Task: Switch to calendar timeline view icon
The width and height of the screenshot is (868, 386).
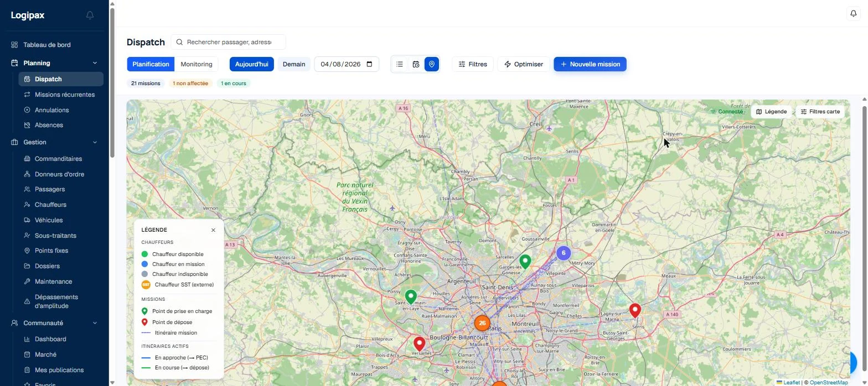Action: tap(416, 64)
